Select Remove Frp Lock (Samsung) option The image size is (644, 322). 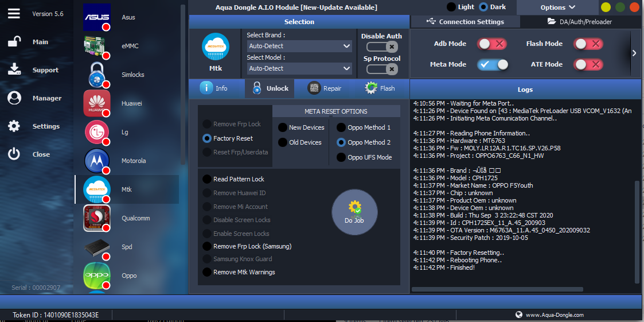coord(247,246)
